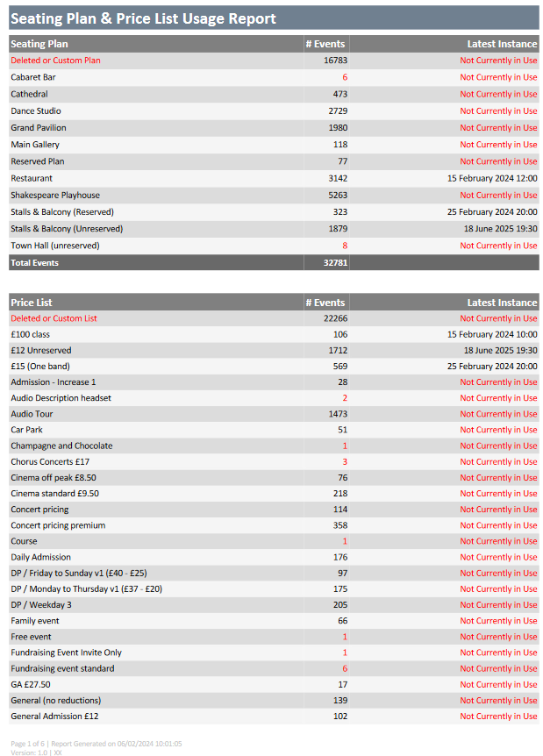Click the £12 Unreserved date 18 June 2025
Viewport: 543px width, 756px height.
tap(501, 351)
